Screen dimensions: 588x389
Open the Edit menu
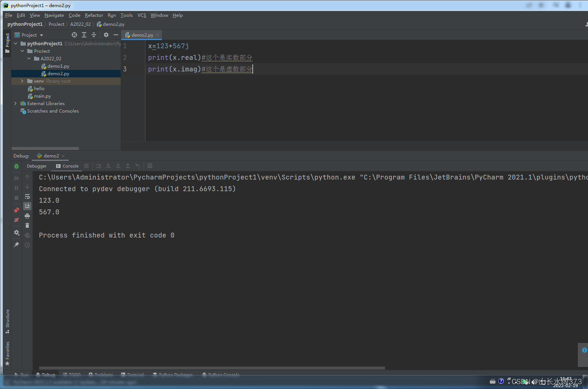click(21, 15)
